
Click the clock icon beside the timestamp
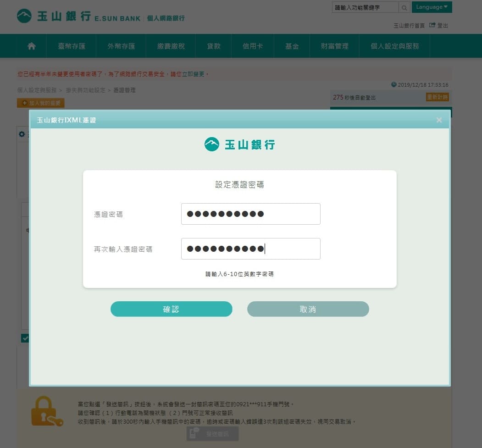tap(394, 84)
